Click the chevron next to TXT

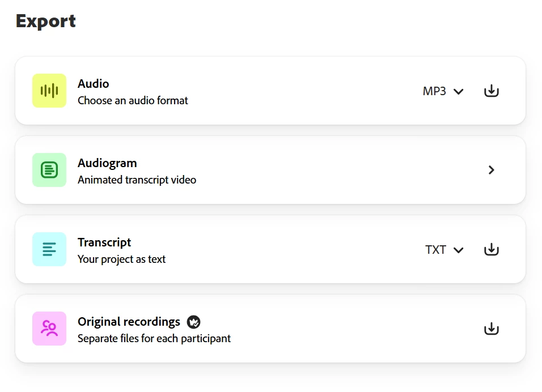tap(459, 250)
